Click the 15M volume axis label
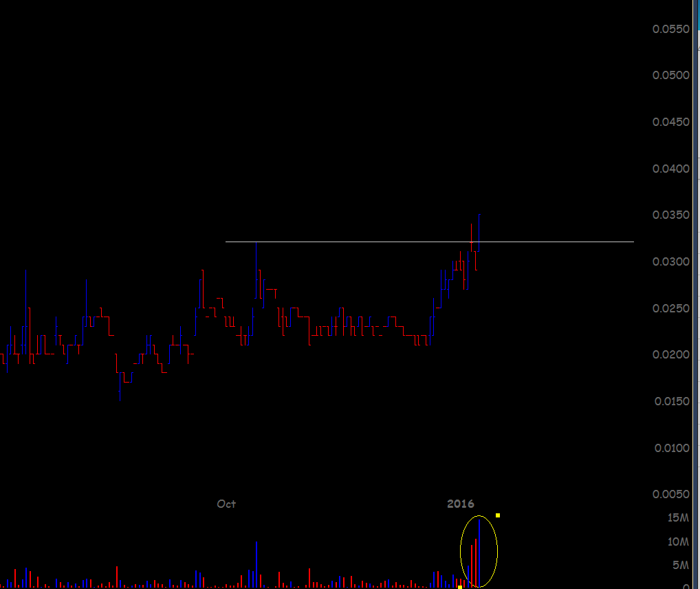The height and width of the screenshot is (589, 700). 678,517
